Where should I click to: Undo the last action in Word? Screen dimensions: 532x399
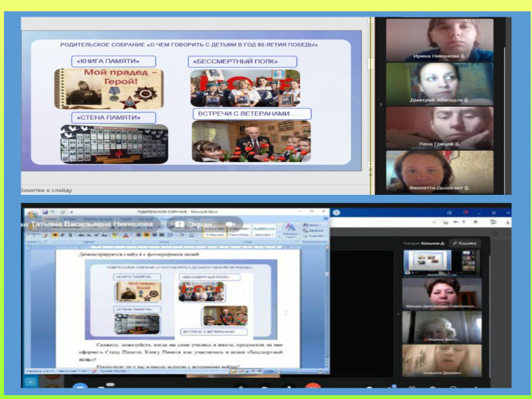[53, 212]
